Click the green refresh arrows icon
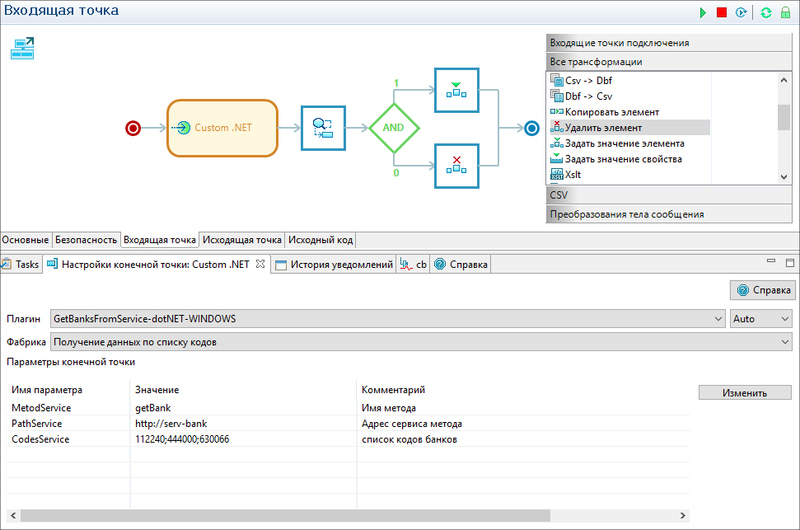Image resolution: width=800 pixels, height=530 pixels. pos(766,12)
